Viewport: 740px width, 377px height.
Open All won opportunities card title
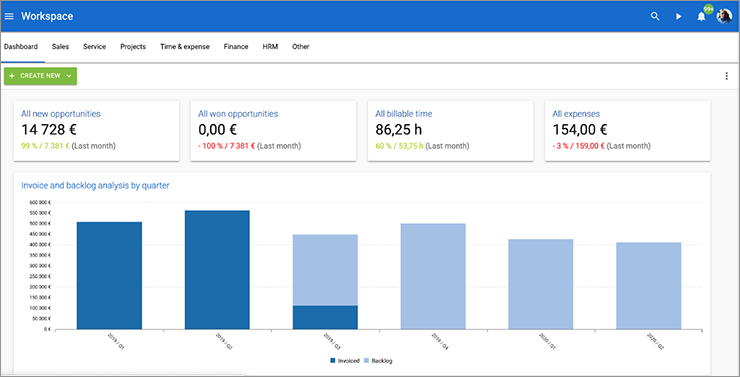(x=238, y=114)
